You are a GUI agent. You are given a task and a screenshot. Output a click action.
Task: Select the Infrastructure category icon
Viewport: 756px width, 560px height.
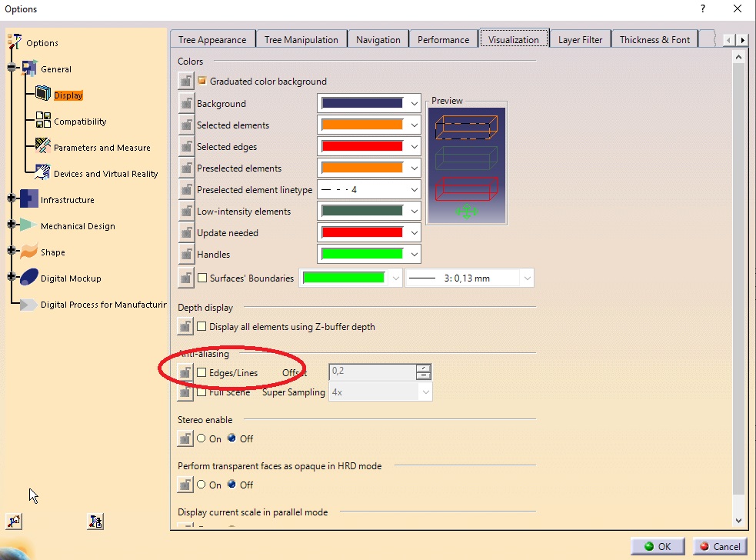(x=29, y=199)
